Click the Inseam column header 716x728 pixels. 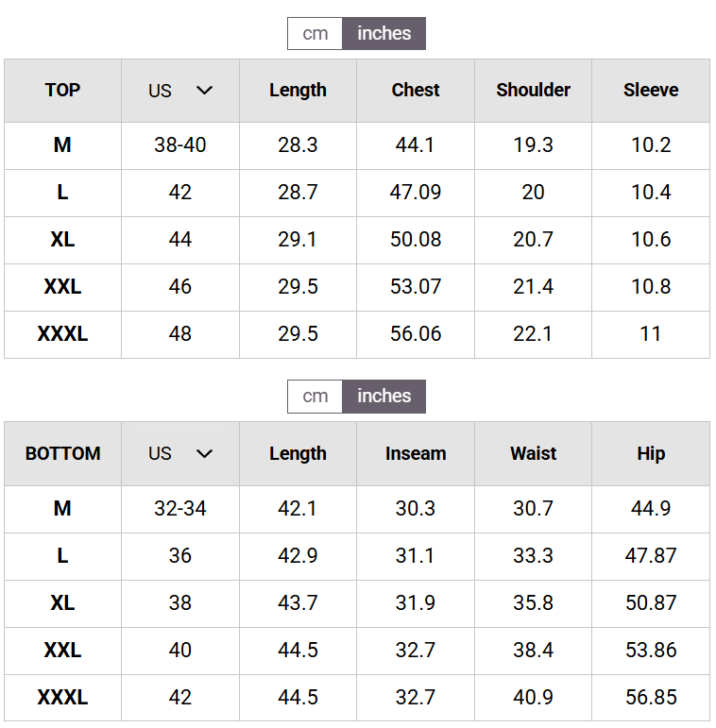(416, 453)
